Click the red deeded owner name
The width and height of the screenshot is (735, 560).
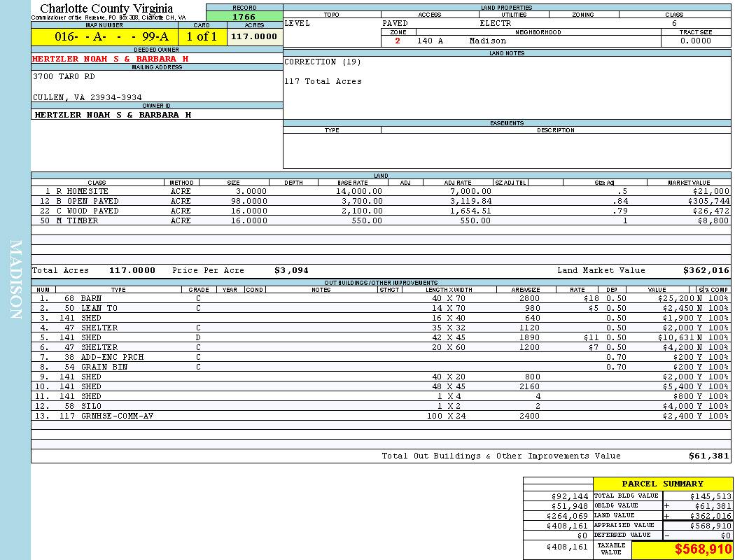point(110,59)
